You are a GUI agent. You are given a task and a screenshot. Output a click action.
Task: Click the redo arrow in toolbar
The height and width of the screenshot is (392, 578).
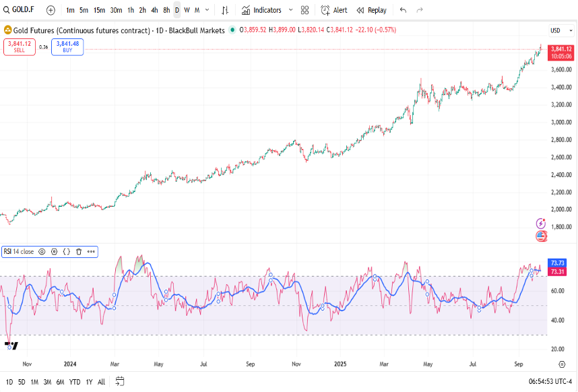tap(420, 10)
